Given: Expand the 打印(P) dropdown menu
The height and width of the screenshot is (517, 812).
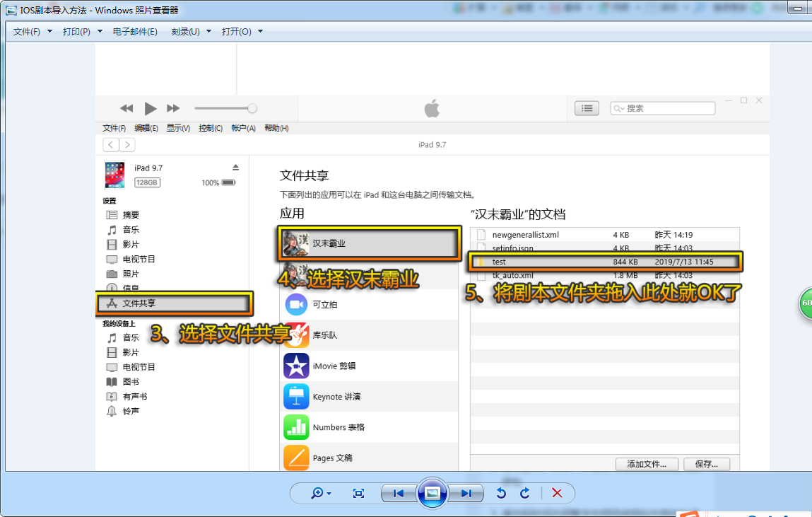Looking at the screenshot, I should coord(100,32).
